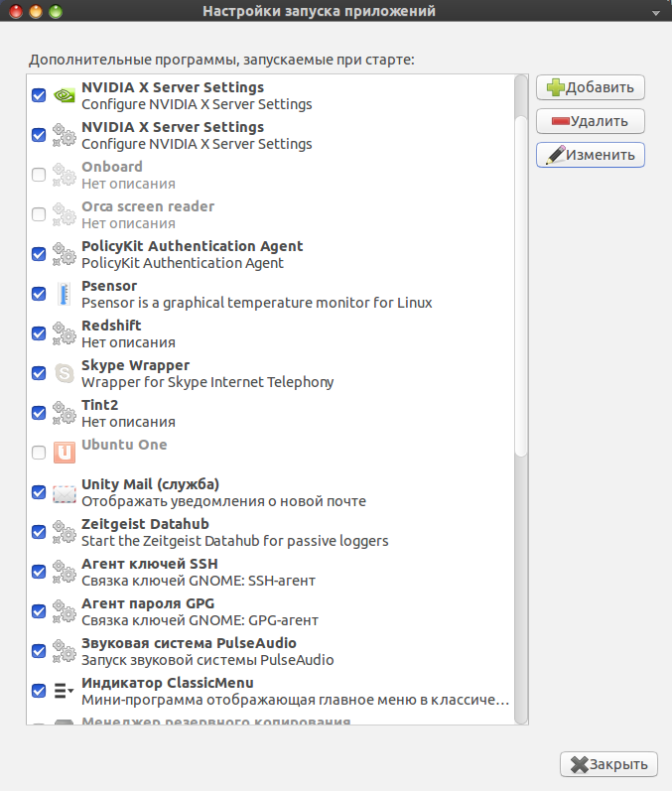
Task: Enable Onboard at startup
Action: pos(39,175)
